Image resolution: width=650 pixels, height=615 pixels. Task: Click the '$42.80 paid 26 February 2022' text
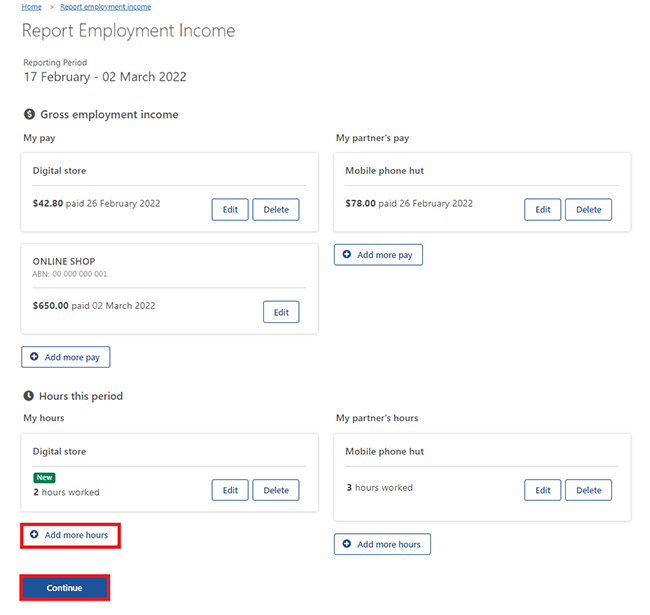97,203
